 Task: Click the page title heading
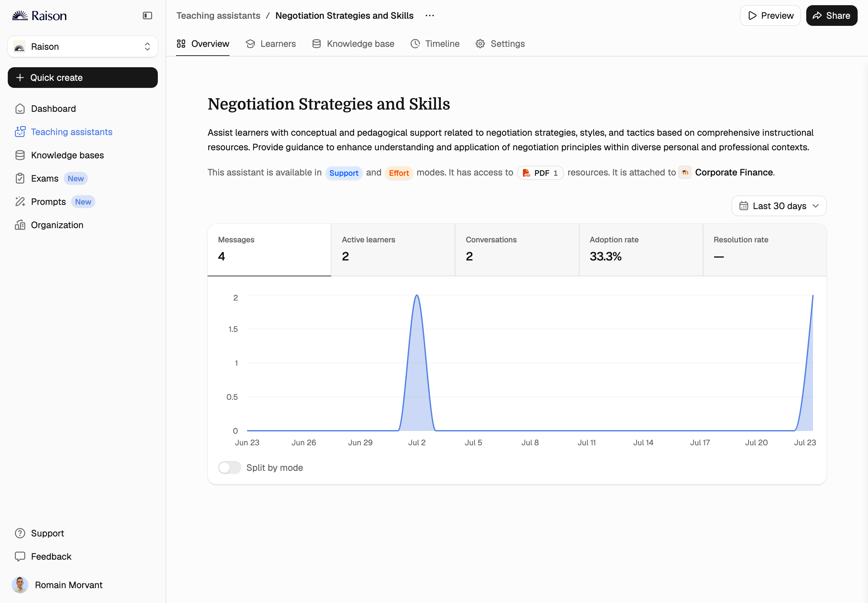[x=329, y=104]
